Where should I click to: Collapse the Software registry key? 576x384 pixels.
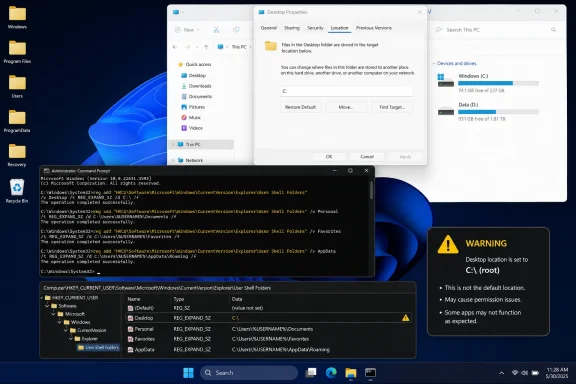(x=47, y=306)
